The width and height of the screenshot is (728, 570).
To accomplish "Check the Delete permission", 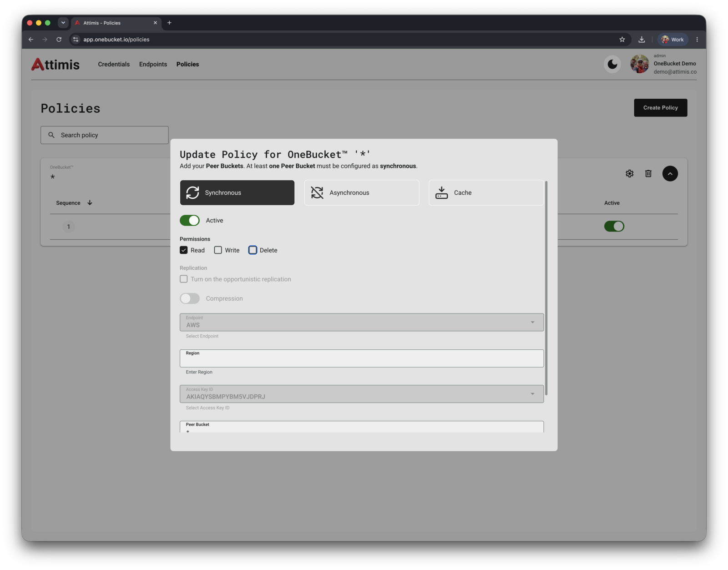I will [253, 250].
